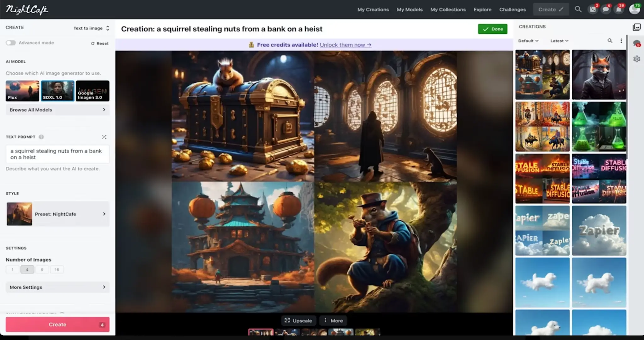Open the single Zapier cloud thumbnail
The height and width of the screenshot is (340, 644).
599,230
